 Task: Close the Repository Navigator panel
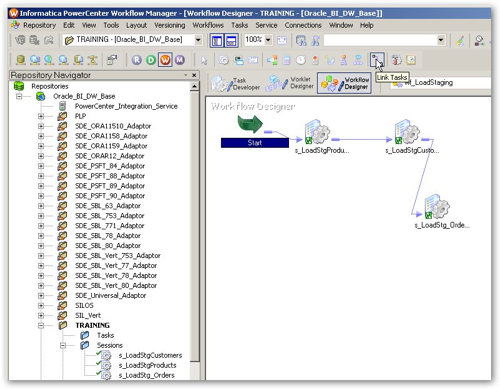194,75
